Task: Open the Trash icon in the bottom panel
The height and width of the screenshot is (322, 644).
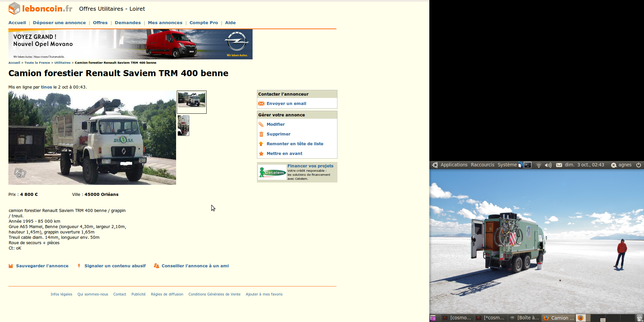Action: click(x=639, y=318)
